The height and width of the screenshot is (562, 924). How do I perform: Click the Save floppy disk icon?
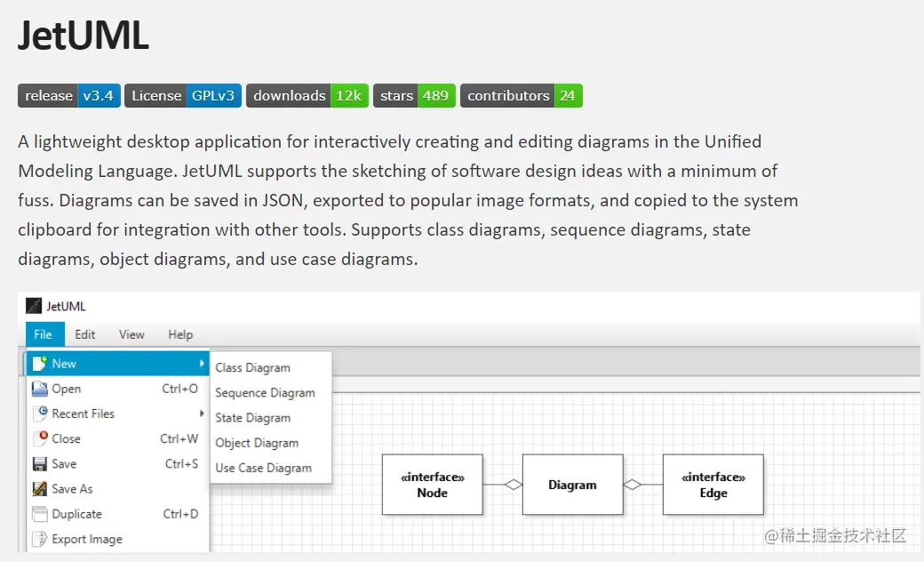tap(39, 463)
